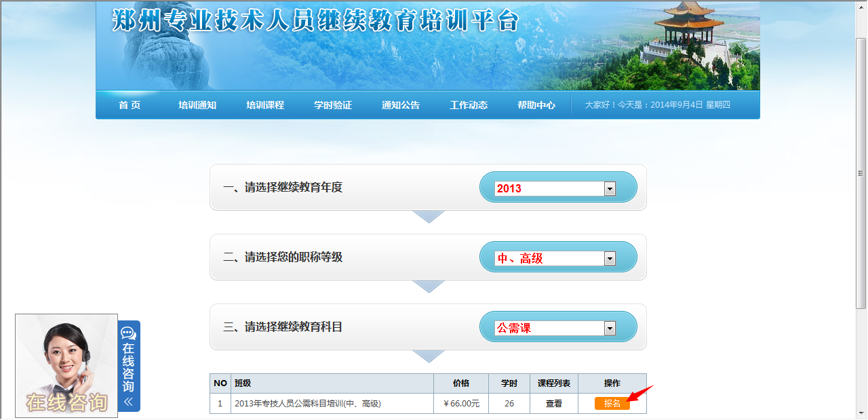The width and height of the screenshot is (868, 420).
Task: Open the 公需课 subject dropdown
Action: pos(610,328)
